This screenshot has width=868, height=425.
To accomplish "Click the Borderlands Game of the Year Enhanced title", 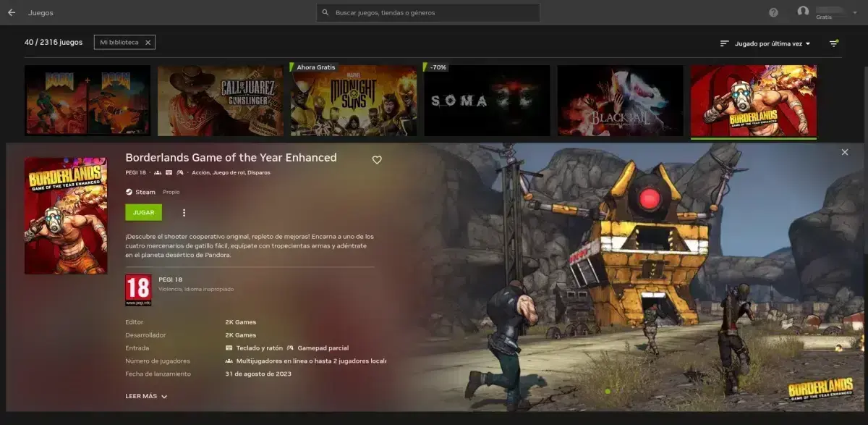I will pos(231,157).
